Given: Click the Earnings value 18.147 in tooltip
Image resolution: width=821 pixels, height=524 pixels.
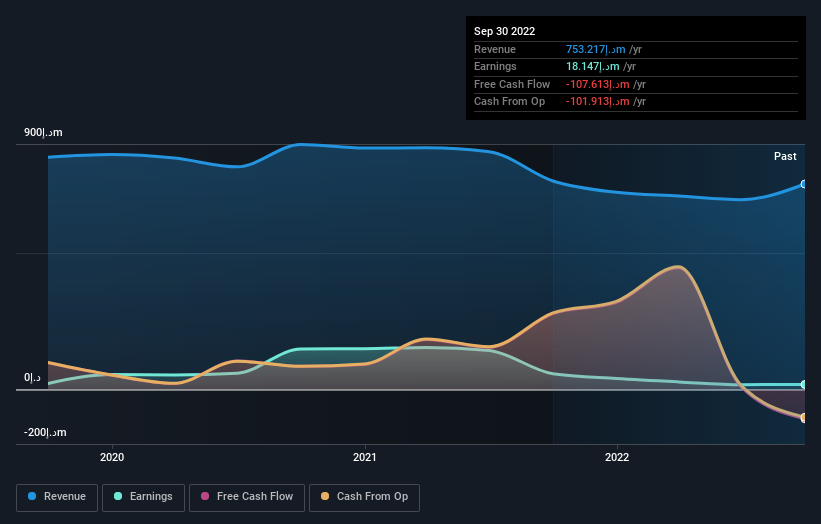Looking at the screenshot, I should (x=593, y=66).
